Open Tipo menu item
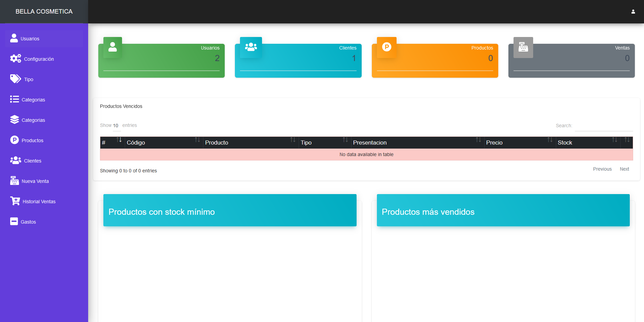Image resolution: width=644 pixels, height=322 pixels. 44,79
